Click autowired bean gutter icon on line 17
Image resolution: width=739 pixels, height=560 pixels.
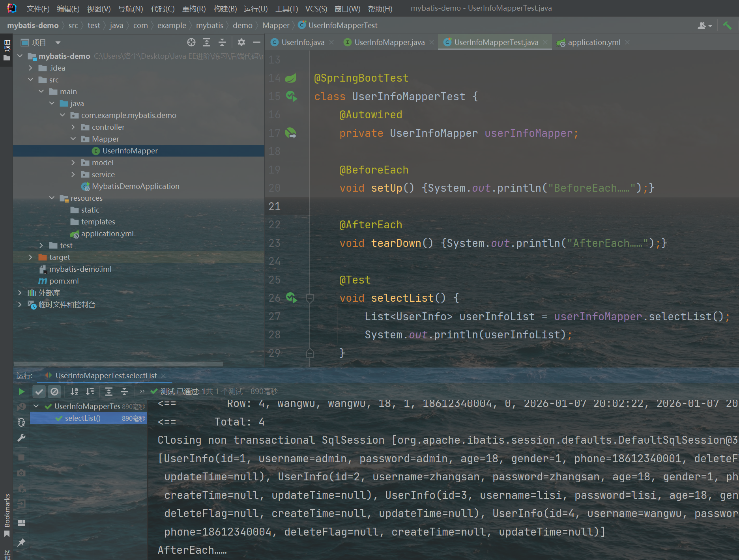click(x=291, y=133)
